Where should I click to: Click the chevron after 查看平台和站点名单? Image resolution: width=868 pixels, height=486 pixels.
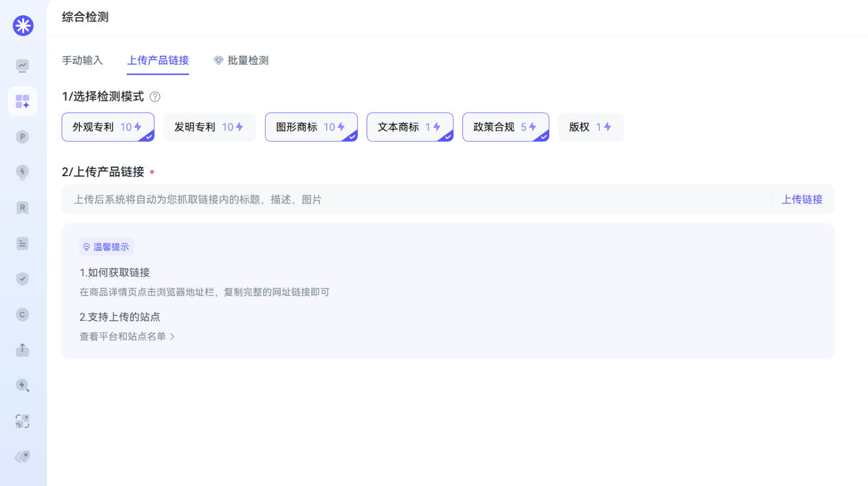(172, 337)
